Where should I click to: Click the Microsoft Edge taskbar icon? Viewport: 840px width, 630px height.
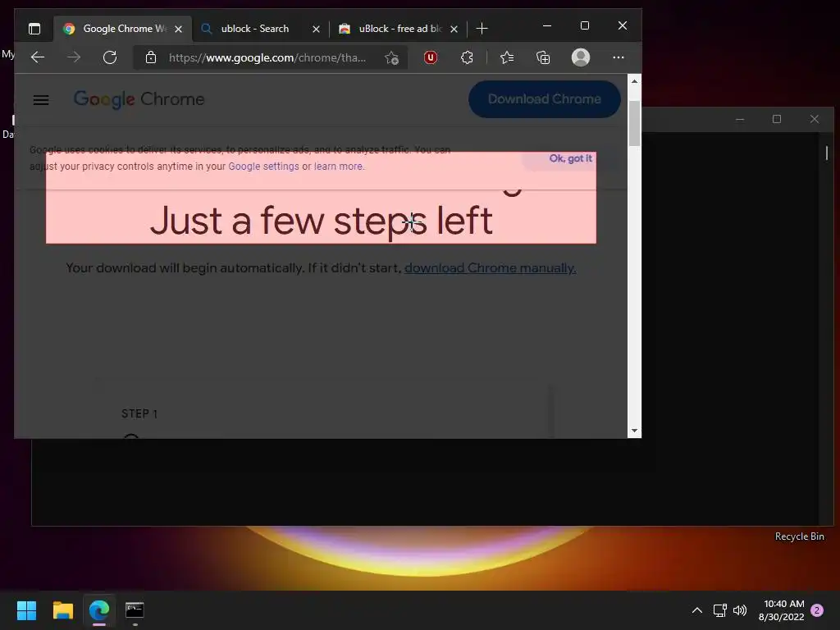tap(99, 610)
